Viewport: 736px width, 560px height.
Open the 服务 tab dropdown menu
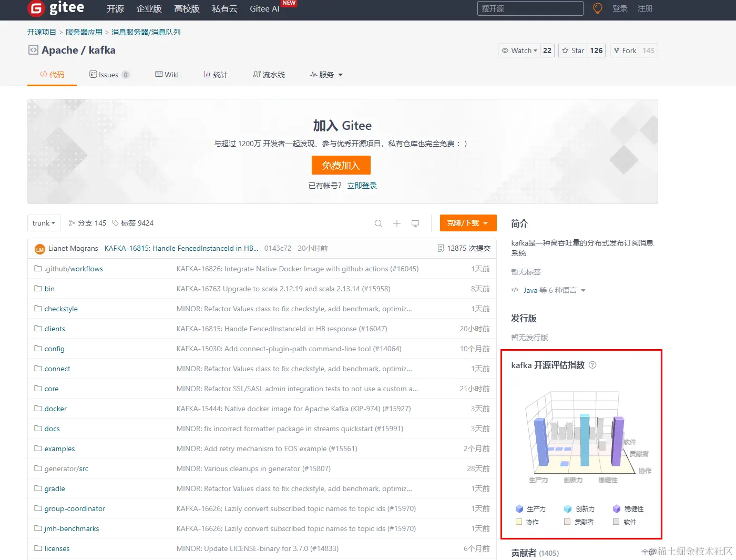[326, 74]
